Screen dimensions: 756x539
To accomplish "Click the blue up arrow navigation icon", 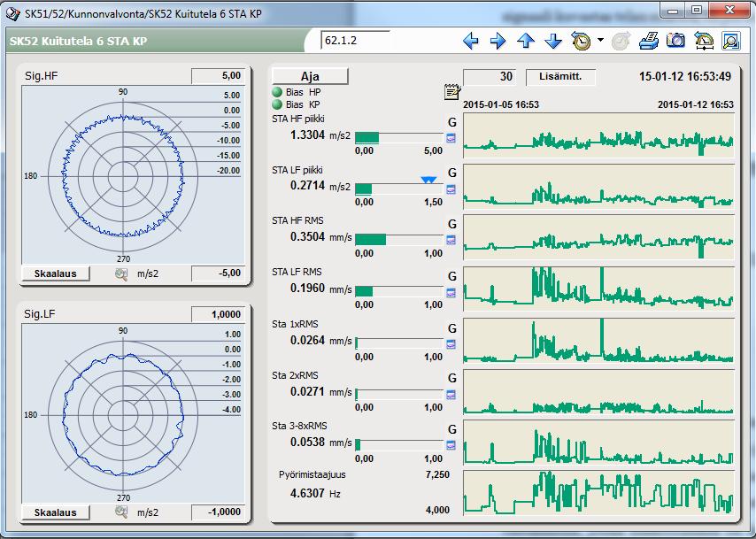I will coord(526,41).
